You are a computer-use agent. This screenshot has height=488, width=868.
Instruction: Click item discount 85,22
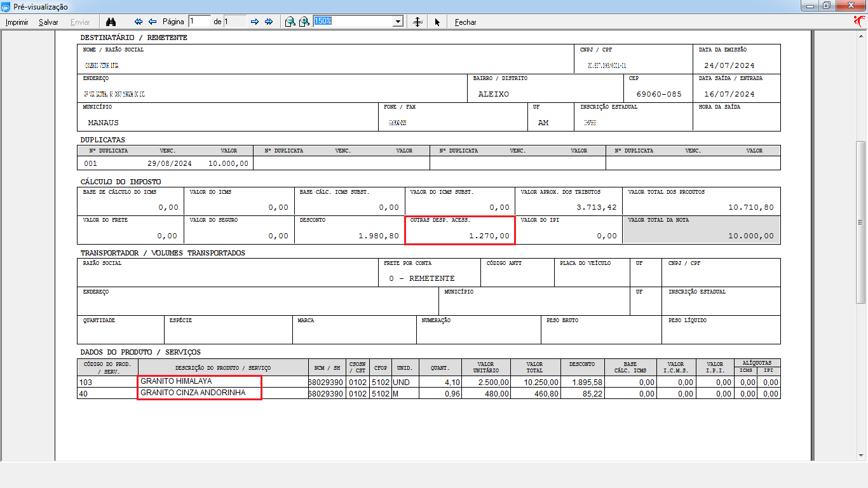click(592, 394)
